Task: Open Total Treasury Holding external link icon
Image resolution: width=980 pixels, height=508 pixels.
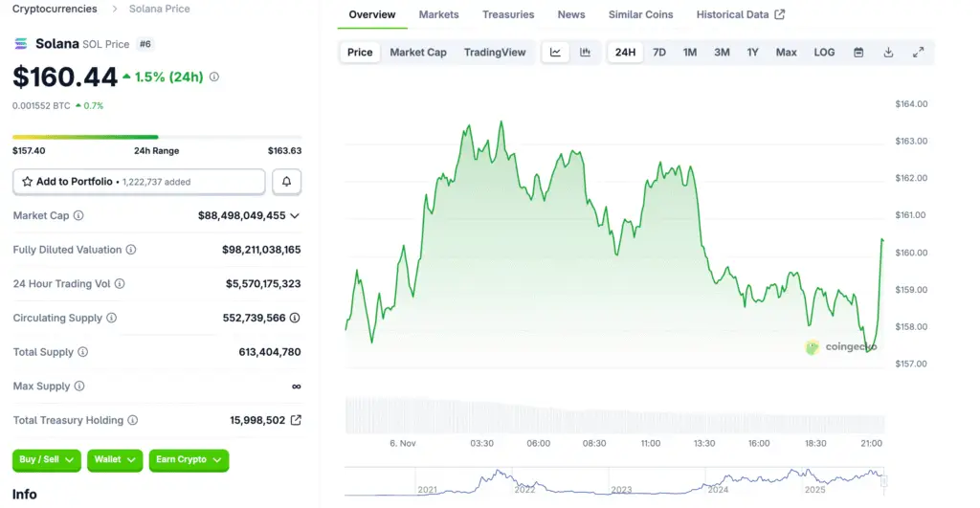Action: pos(296,420)
